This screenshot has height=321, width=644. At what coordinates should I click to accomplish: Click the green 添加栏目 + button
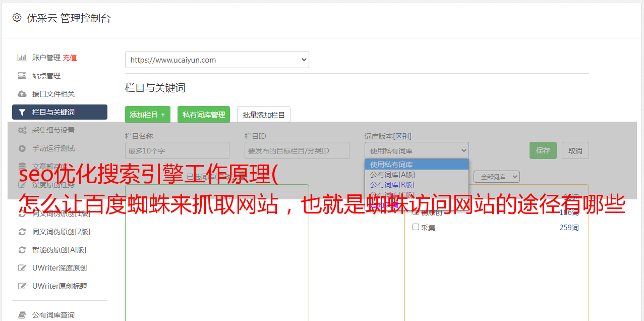[148, 115]
